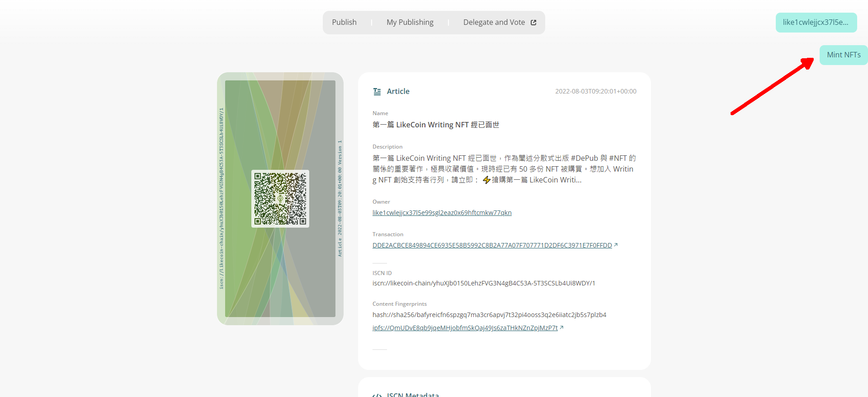The height and width of the screenshot is (397, 868).
Task: Click the external link icon beside Delegate and Vote
Action: 533,23
